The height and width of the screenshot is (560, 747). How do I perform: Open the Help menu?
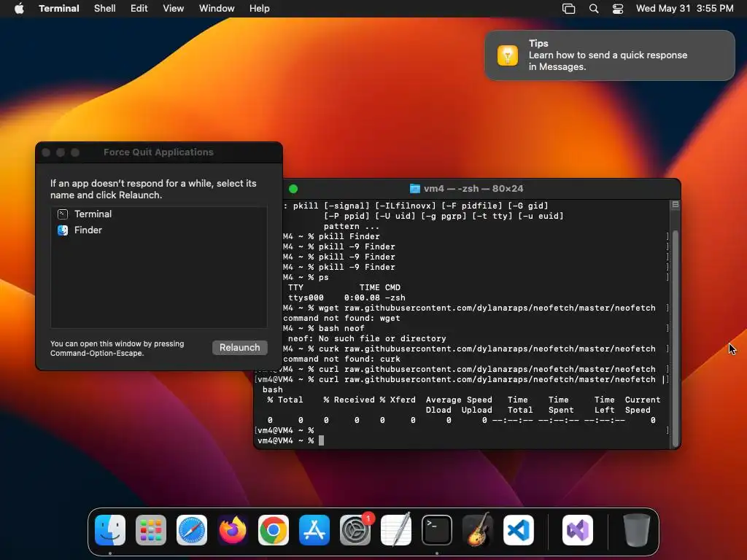tap(260, 9)
